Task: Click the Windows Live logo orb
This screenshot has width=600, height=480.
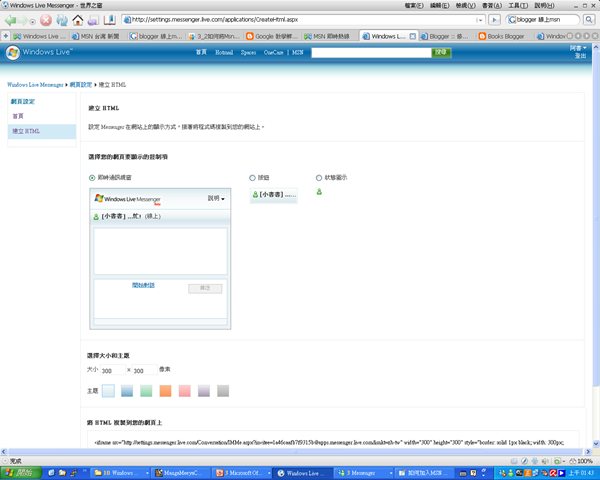Action: tap(13, 52)
